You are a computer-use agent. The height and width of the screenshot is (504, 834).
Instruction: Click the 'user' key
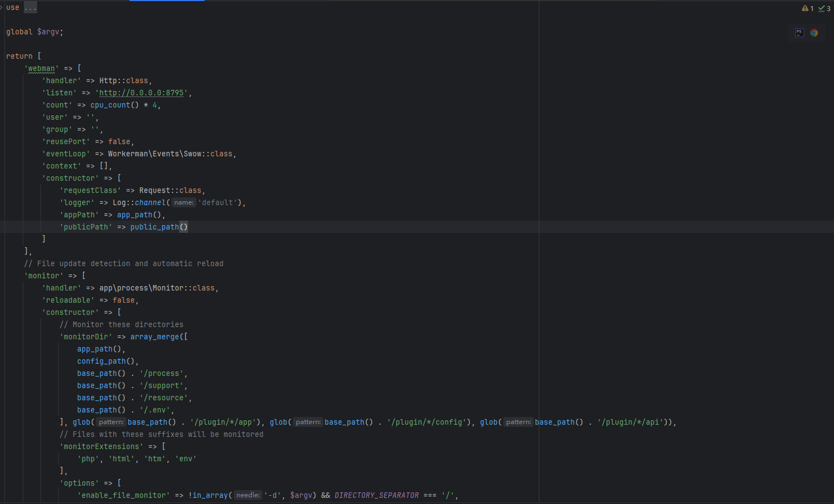click(55, 117)
